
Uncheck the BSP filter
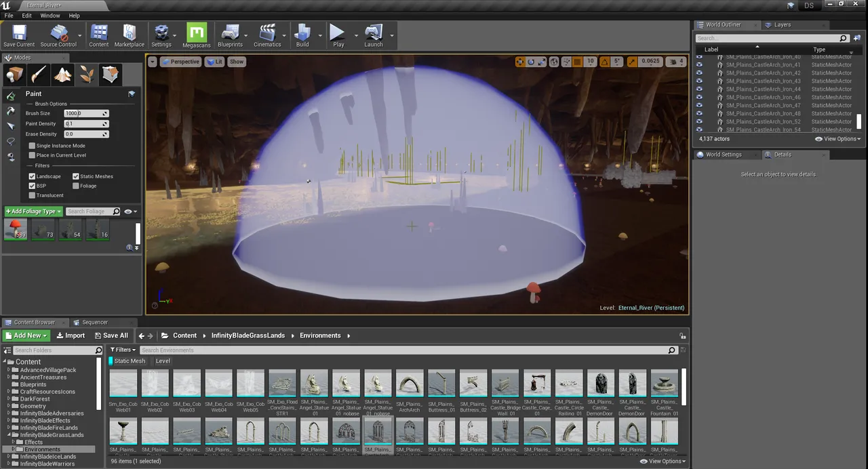click(x=32, y=186)
